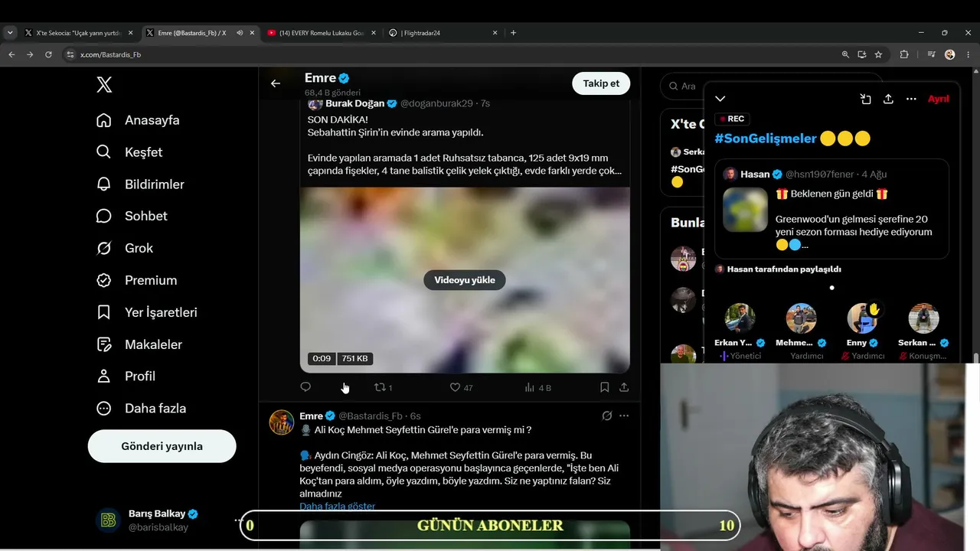Viewport: 980px width, 551px height.
Task: Open Burak Doğan's profile name
Action: pyautogui.click(x=355, y=103)
